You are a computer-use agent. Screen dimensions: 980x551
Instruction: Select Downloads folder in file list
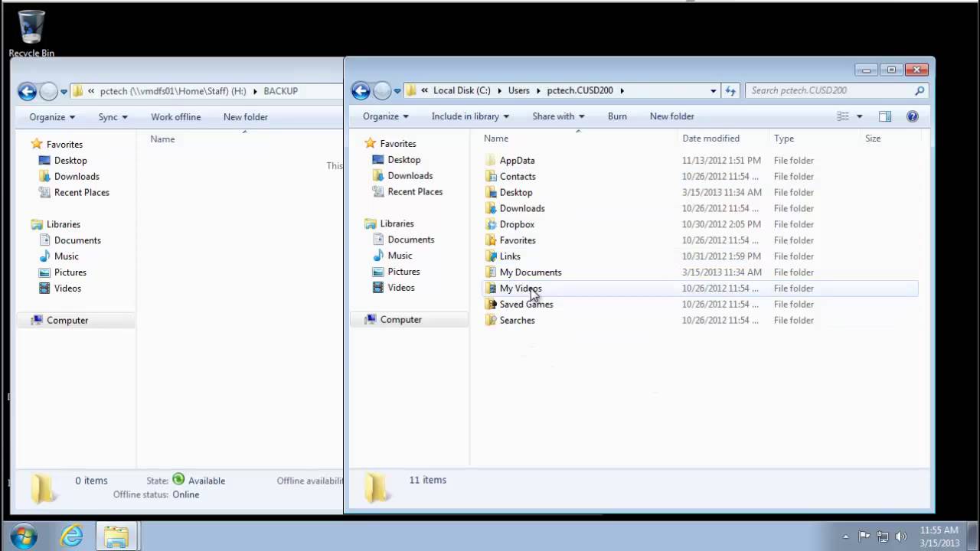(522, 209)
